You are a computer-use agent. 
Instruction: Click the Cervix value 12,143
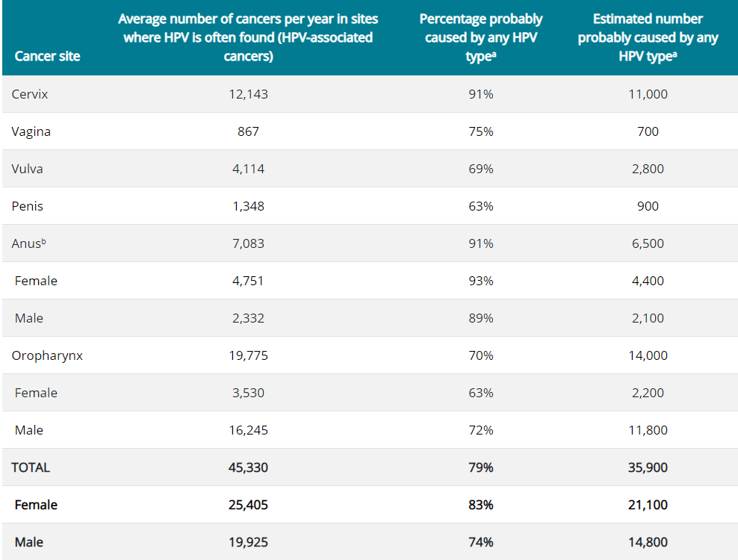[248, 94]
